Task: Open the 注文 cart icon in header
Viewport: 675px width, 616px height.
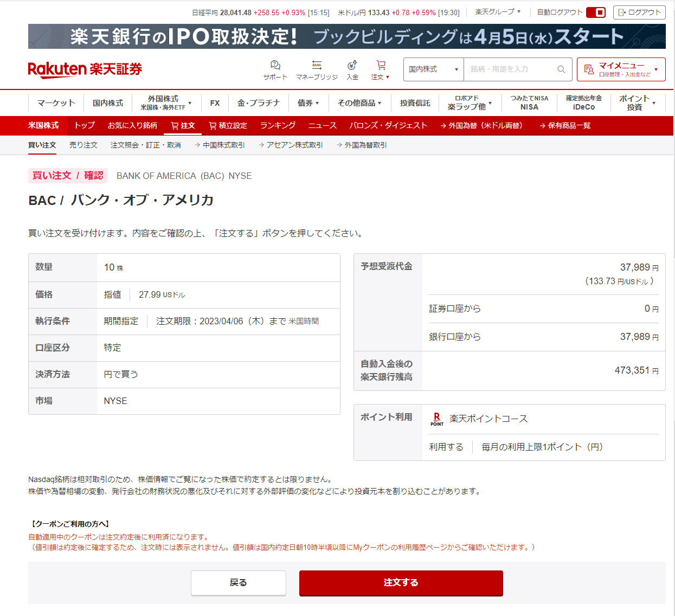Action: tap(381, 66)
